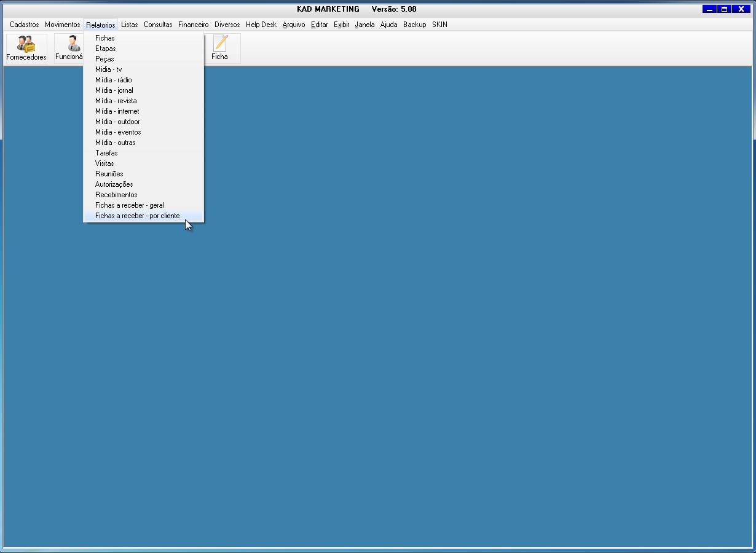Choose Mídia - tv report
756x553 pixels.
point(144,69)
